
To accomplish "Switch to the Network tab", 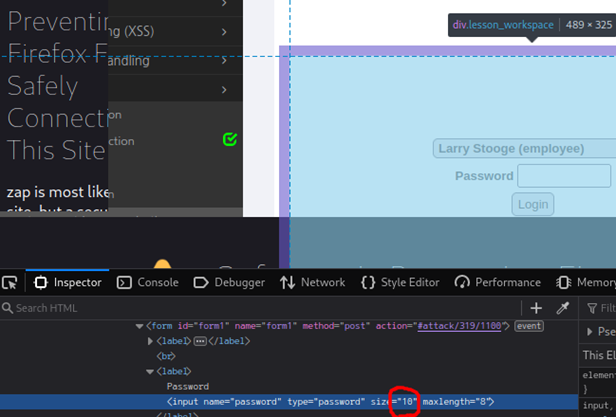I will (313, 283).
